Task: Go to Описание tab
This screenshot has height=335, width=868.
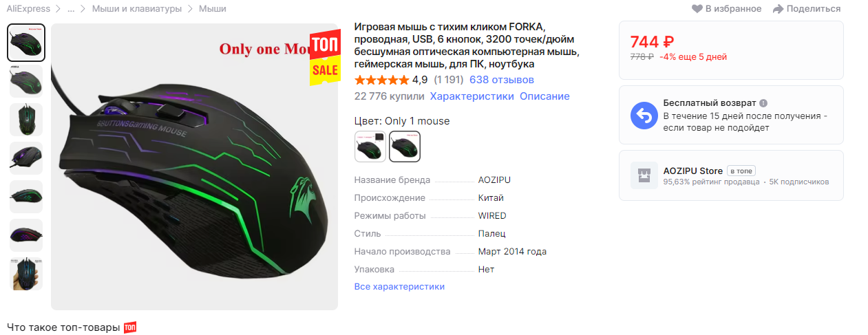Action: click(544, 96)
